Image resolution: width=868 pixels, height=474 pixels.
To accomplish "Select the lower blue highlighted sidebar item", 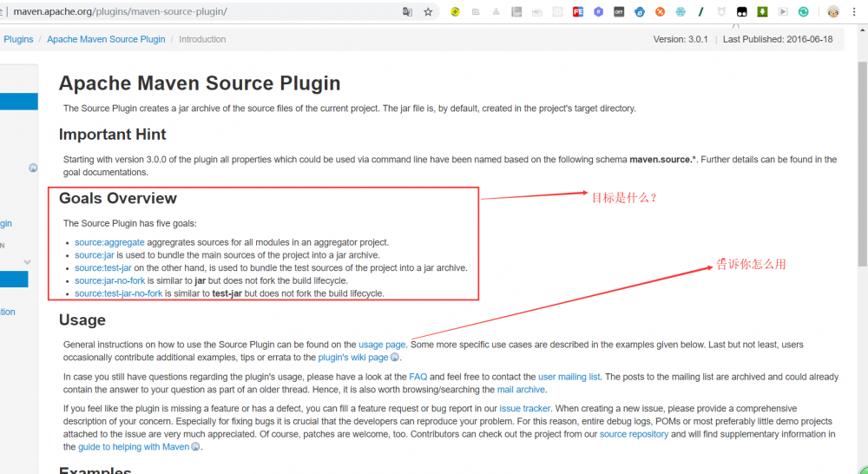I will tap(14, 279).
